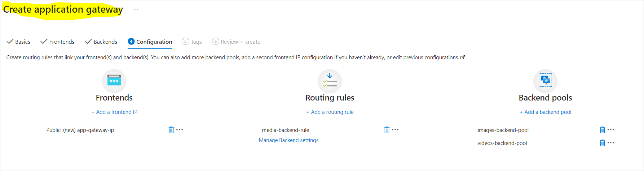
Task: Switch to the Backends tab
Action: pos(101,42)
